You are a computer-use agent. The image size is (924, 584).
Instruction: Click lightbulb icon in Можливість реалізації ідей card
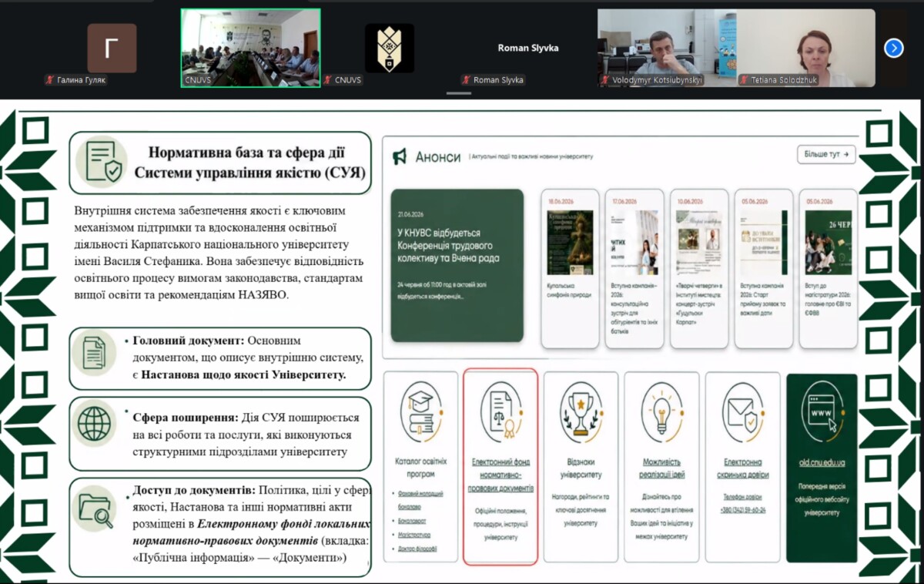pyautogui.click(x=661, y=412)
